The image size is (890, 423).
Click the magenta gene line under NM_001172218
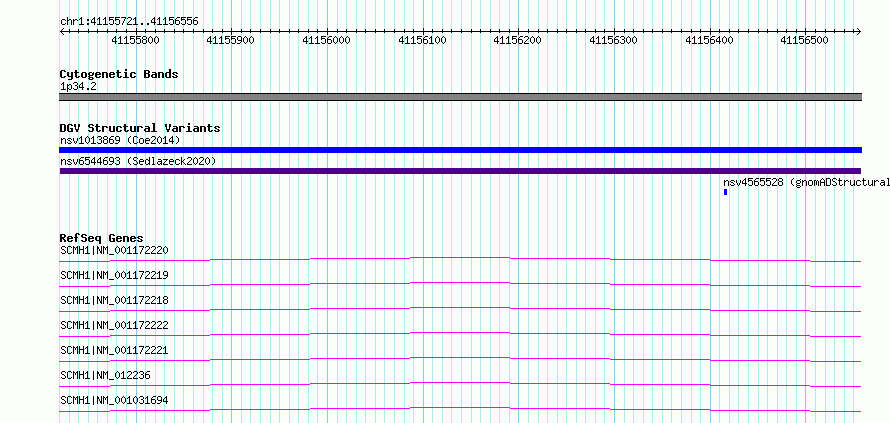pyautogui.click(x=460, y=309)
